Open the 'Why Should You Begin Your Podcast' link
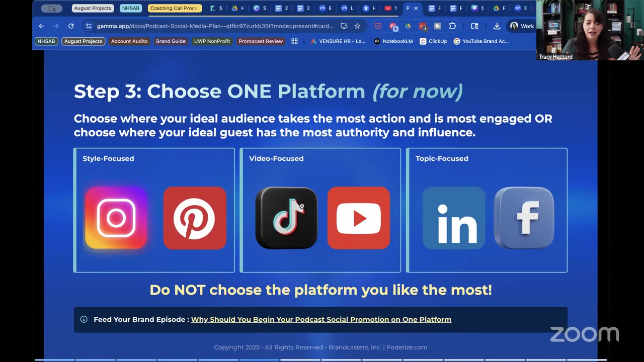 pos(321,319)
